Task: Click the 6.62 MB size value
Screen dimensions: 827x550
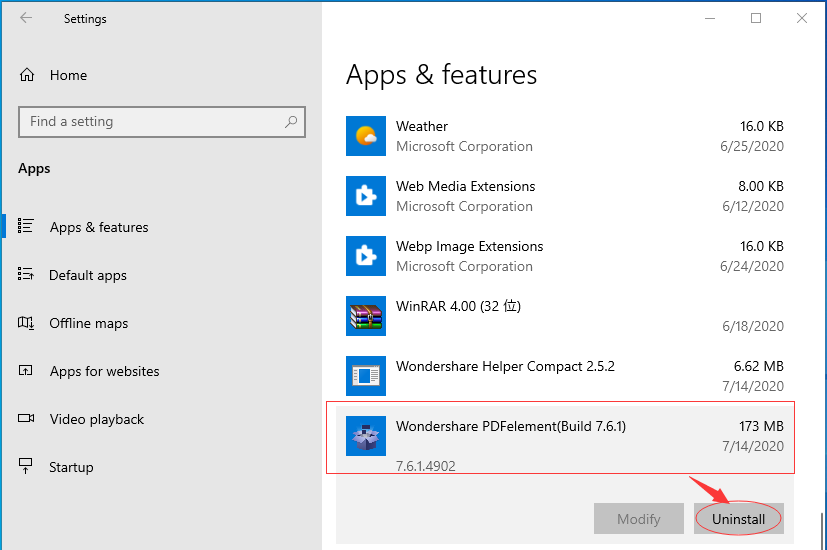Action: tap(758, 366)
